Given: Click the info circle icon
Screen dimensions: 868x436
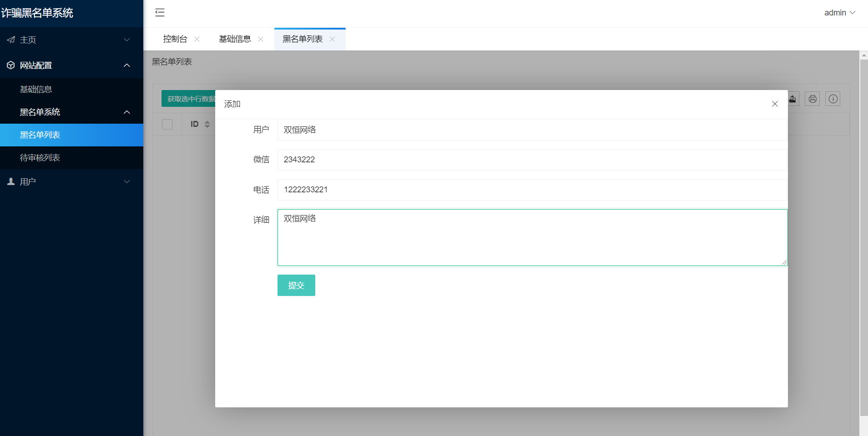Looking at the screenshot, I should click(x=833, y=99).
